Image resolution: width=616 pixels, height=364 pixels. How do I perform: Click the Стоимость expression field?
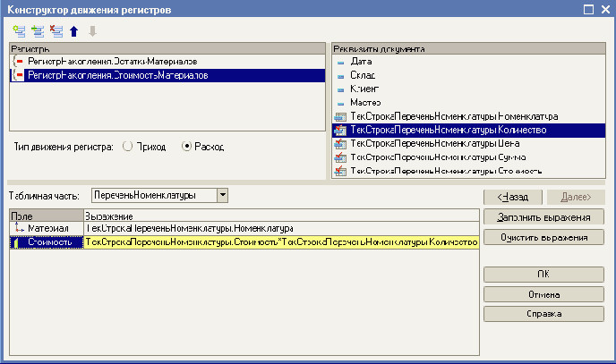[278, 241]
